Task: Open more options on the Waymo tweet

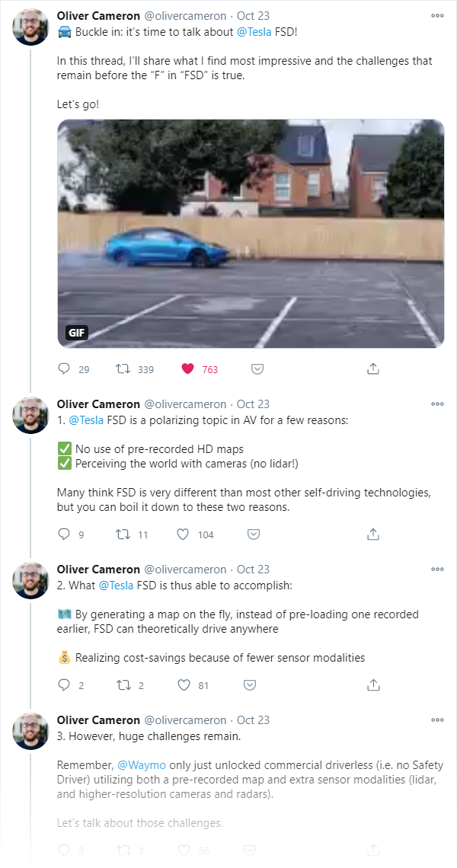Action: coord(438,720)
